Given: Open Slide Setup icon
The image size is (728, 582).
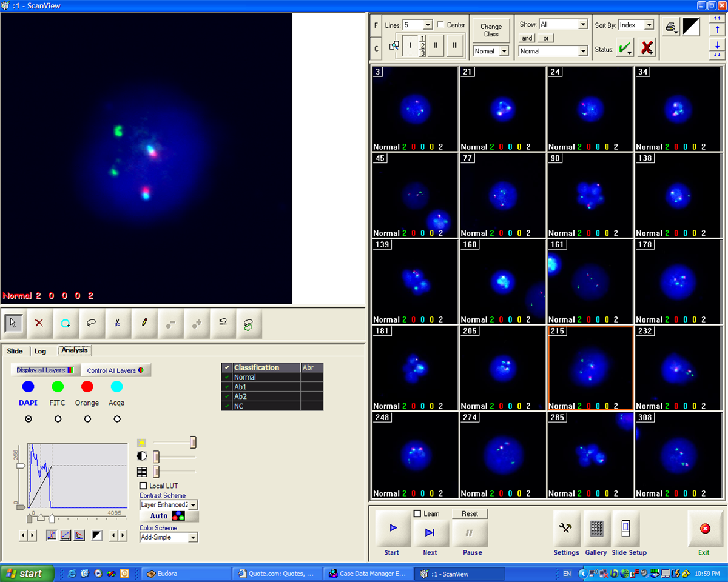Looking at the screenshot, I should click(626, 529).
